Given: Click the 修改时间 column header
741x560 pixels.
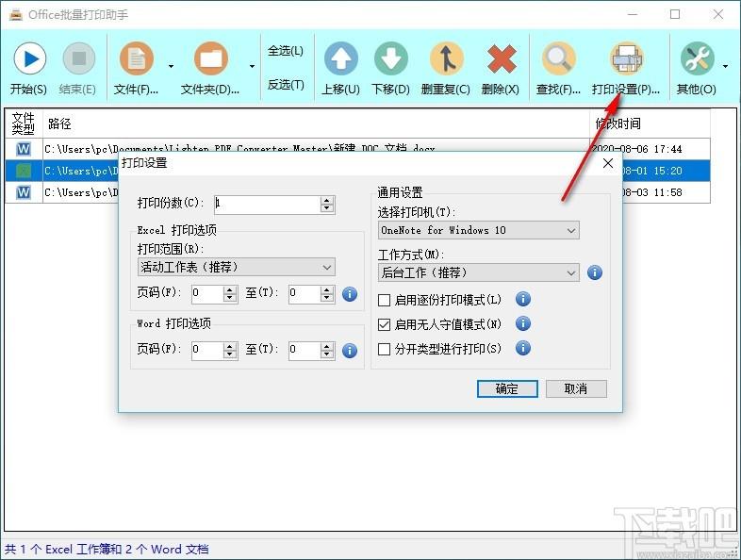Looking at the screenshot, I should coord(650,124).
